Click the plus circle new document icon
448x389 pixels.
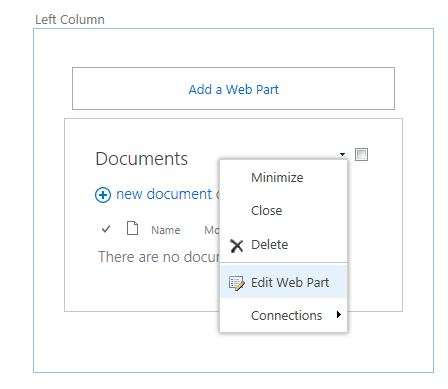point(103,195)
